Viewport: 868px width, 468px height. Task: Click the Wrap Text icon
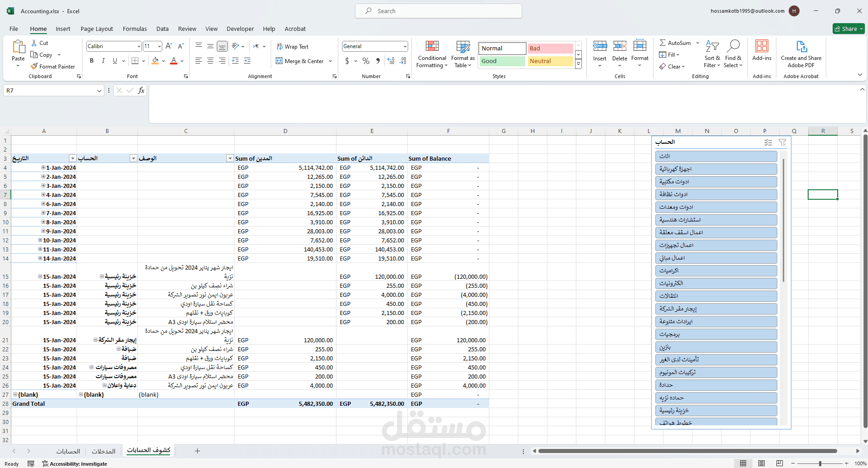pyautogui.click(x=279, y=46)
